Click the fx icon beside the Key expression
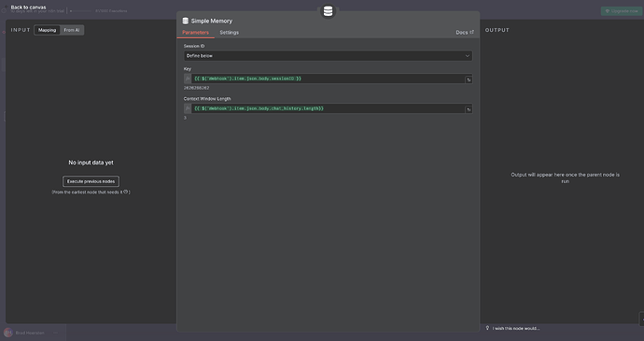This screenshot has height=341, width=644. 188,78
